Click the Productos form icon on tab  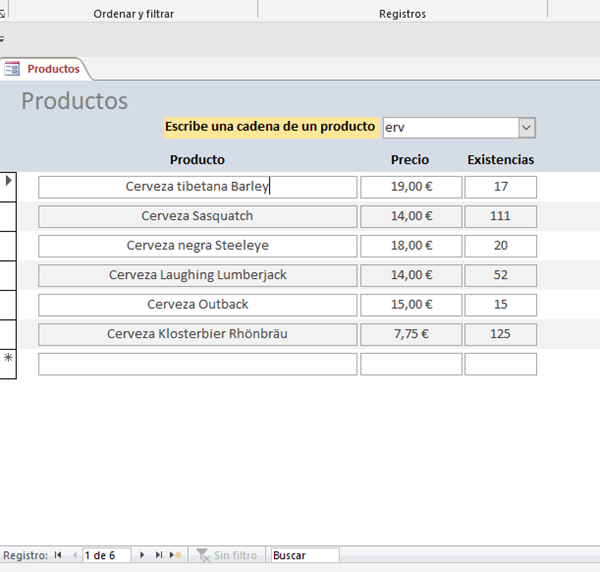(x=13, y=69)
